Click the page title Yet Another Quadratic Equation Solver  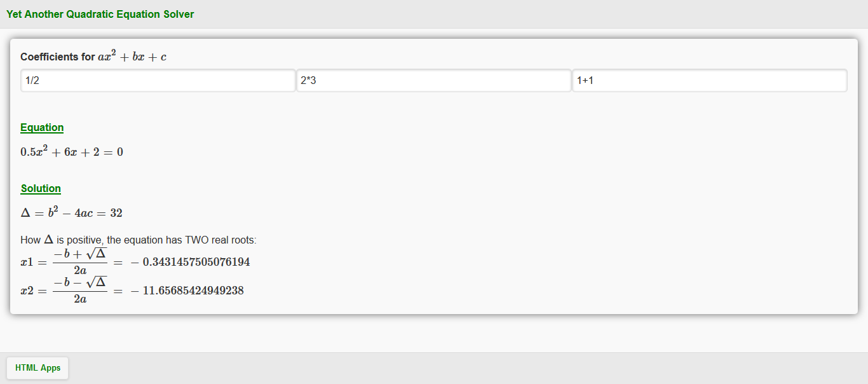coord(100,14)
